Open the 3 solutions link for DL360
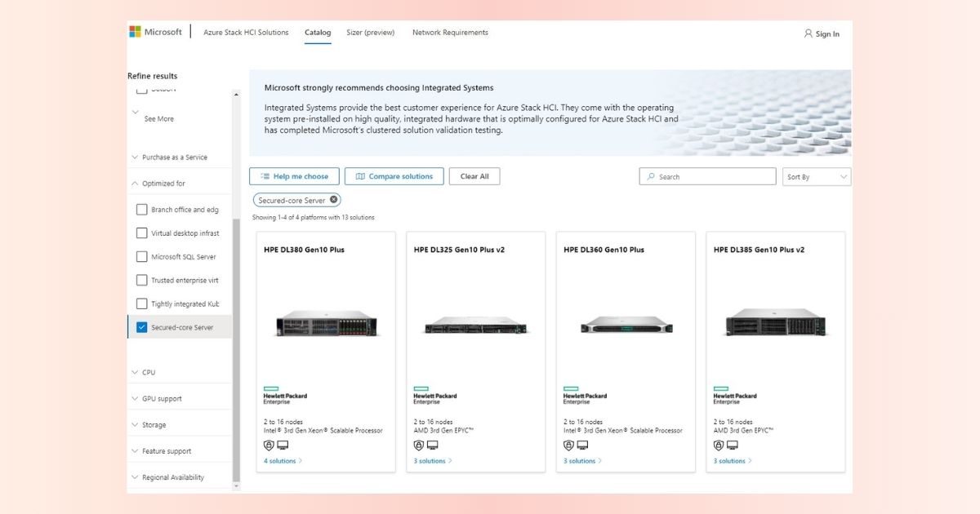Viewport: 980px width, 514px height. [582, 461]
